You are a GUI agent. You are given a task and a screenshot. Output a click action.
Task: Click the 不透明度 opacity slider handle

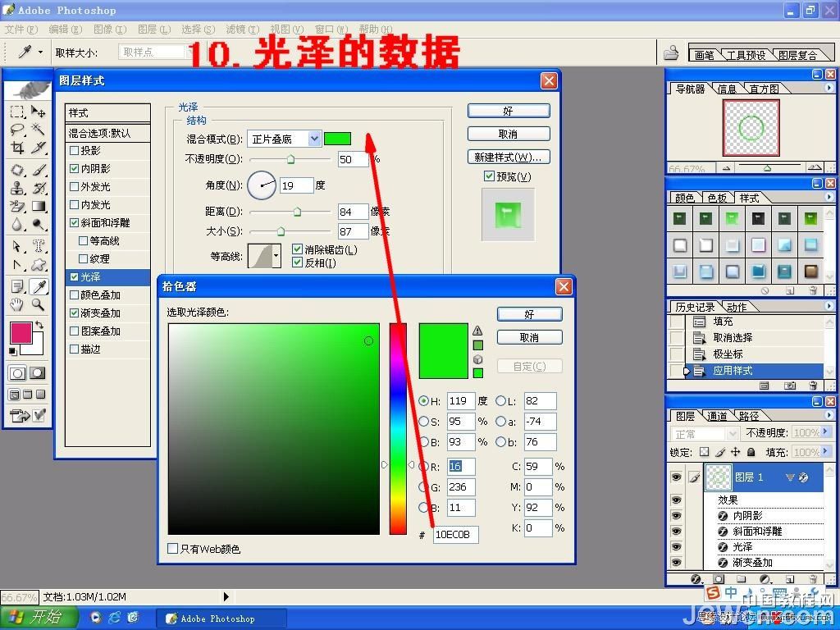[x=290, y=159]
